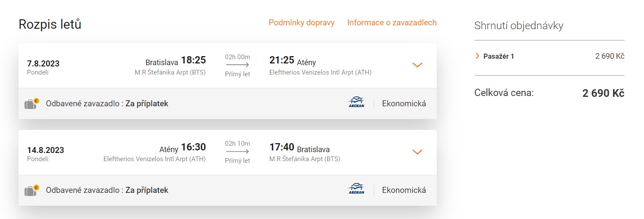Click the Ekonomická class label on the return flight

point(404,190)
